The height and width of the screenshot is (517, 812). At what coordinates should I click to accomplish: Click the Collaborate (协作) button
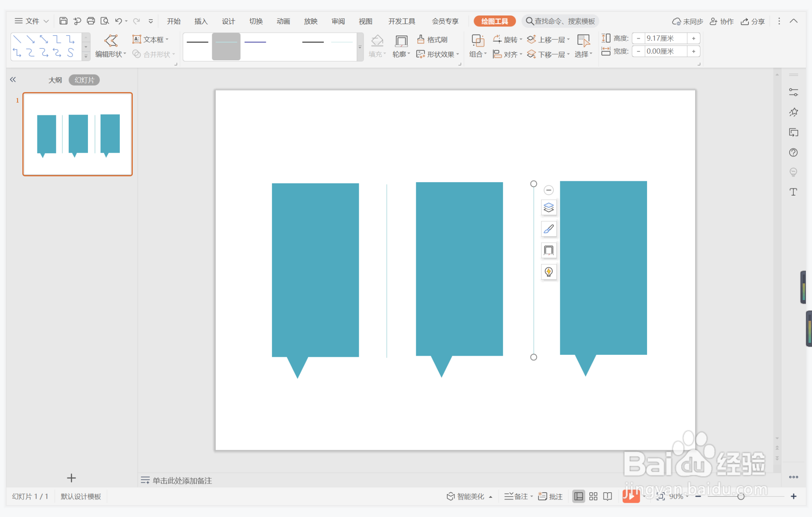tap(722, 21)
